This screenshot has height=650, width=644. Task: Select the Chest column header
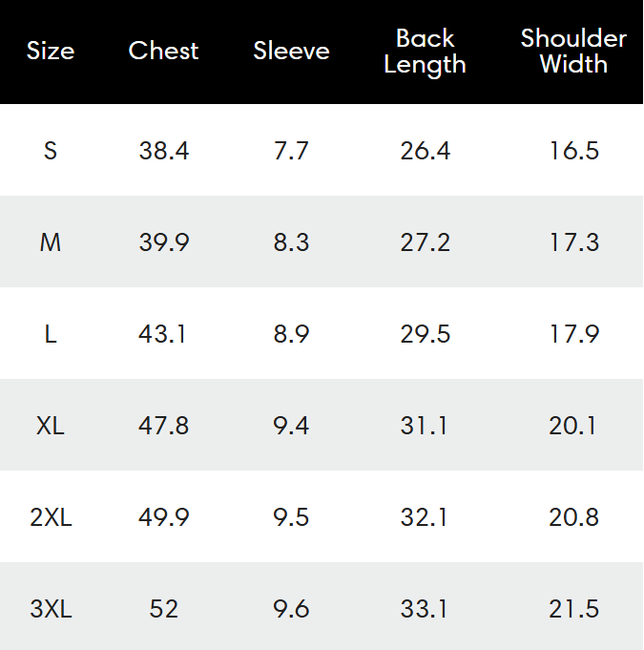click(163, 51)
